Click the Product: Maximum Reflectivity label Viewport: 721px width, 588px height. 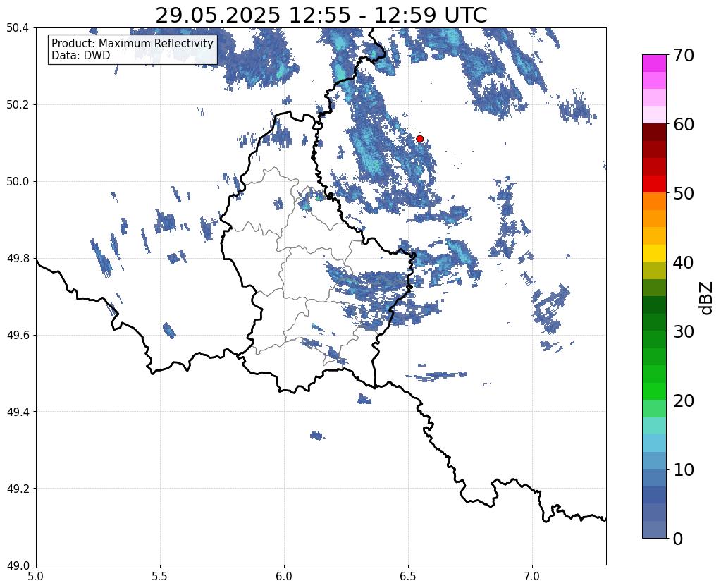pyautogui.click(x=133, y=43)
